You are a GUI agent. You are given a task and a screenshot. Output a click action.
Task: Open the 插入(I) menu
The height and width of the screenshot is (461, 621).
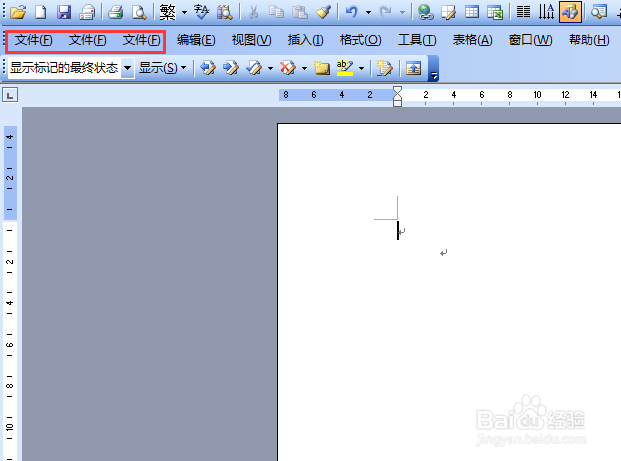tap(305, 40)
